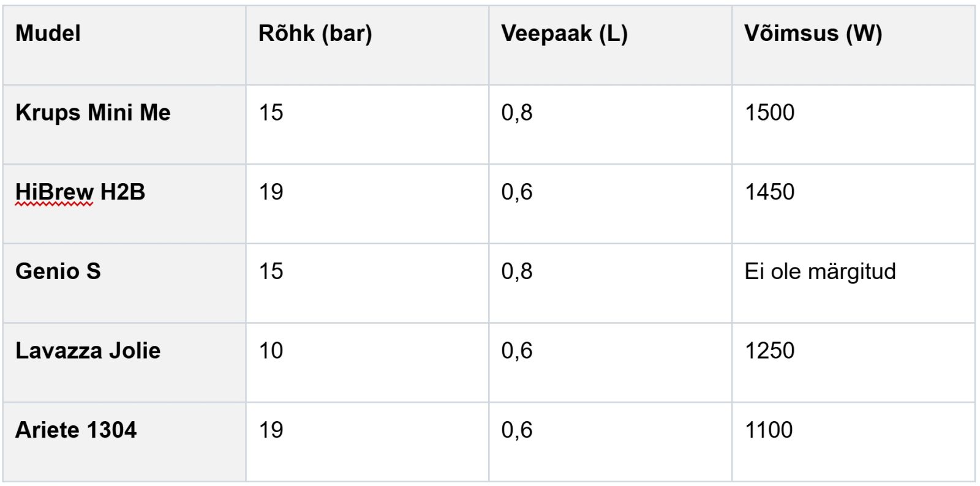Click HiBrew H2B pressure value 19

pyautogui.click(x=271, y=192)
